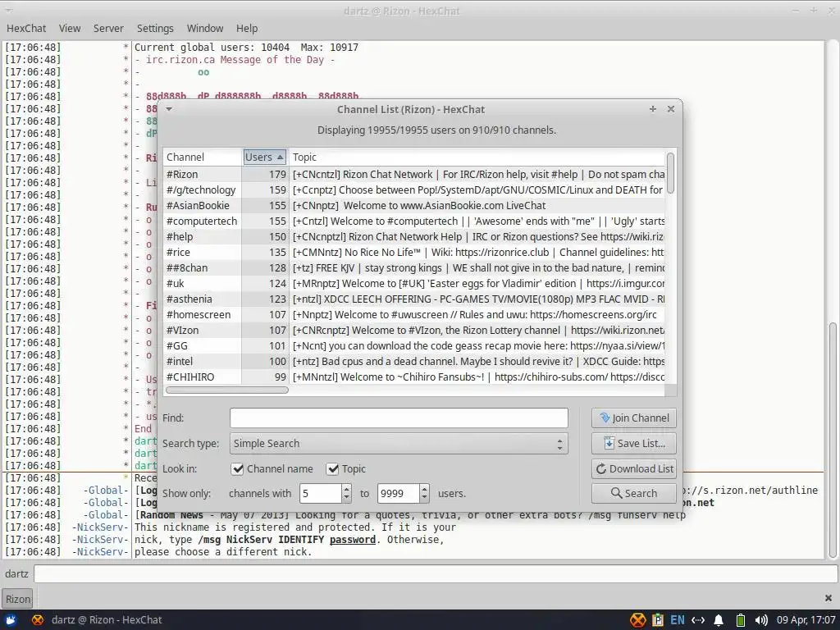Screen dimensions: 840x630
Task: Click the Save List button
Action: 634,444
